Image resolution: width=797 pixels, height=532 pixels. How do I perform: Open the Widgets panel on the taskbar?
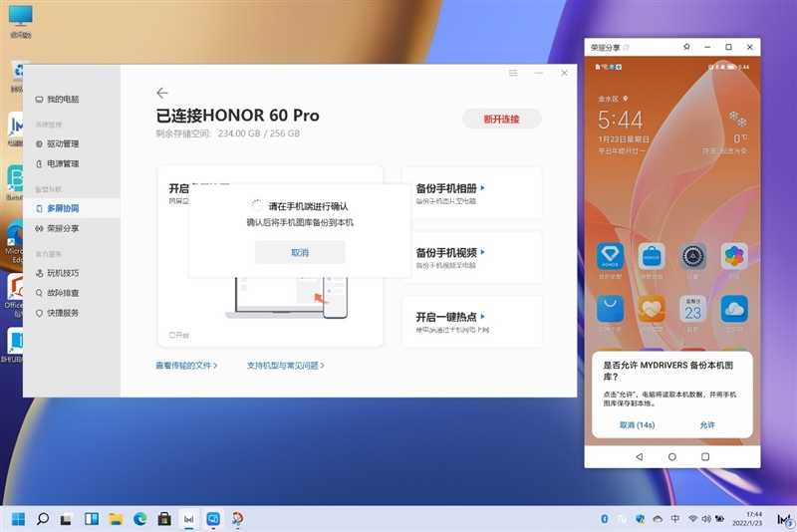pyautogui.click(x=92, y=519)
